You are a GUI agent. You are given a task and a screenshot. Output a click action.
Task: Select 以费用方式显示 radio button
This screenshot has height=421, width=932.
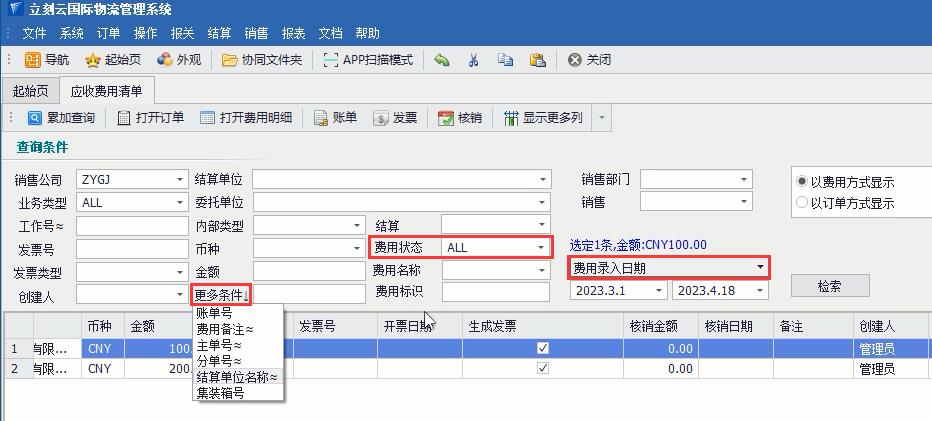pyautogui.click(x=801, y=182)
